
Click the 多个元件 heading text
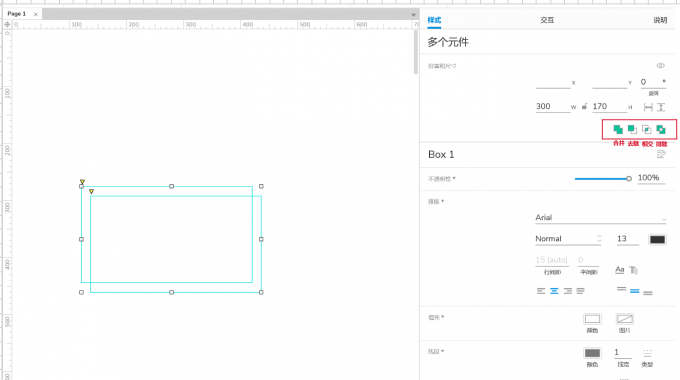tap(448, 42)
